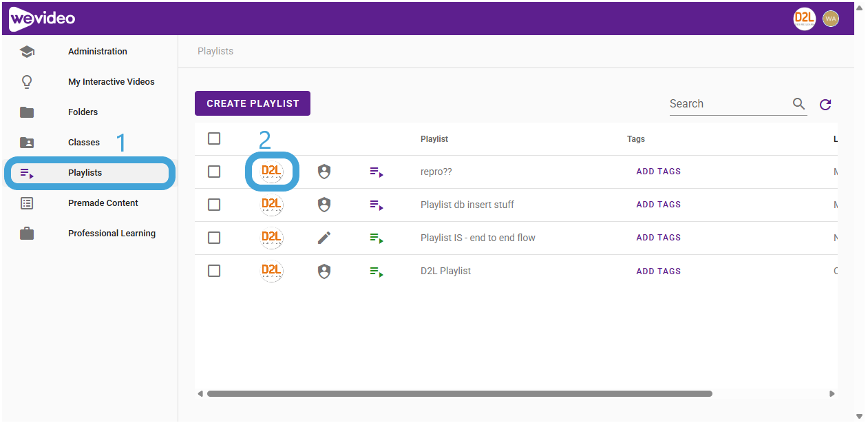
Task: Click the WeVideo logo in header
Action: 42,19
